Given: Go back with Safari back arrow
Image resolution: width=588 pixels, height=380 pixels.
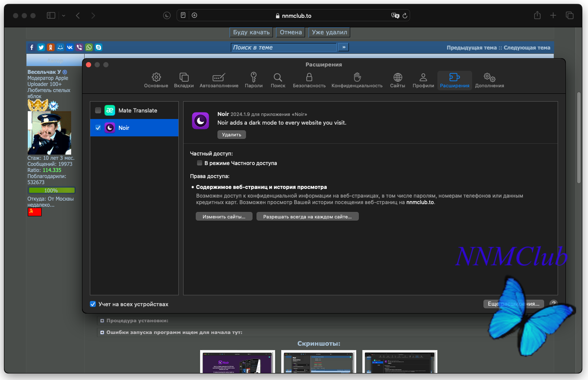Looking at the screenshot, I should click(x=78, y=15).
